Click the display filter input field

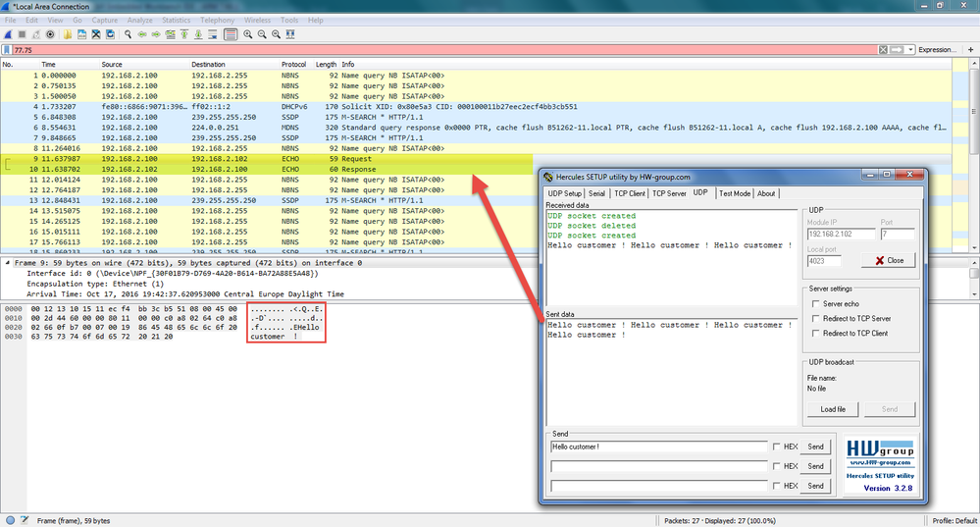[445, 49]
